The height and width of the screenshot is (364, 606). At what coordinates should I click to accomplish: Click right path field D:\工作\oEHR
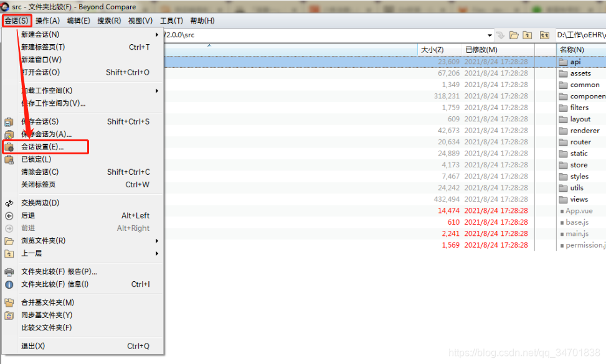tap(581, 35)
